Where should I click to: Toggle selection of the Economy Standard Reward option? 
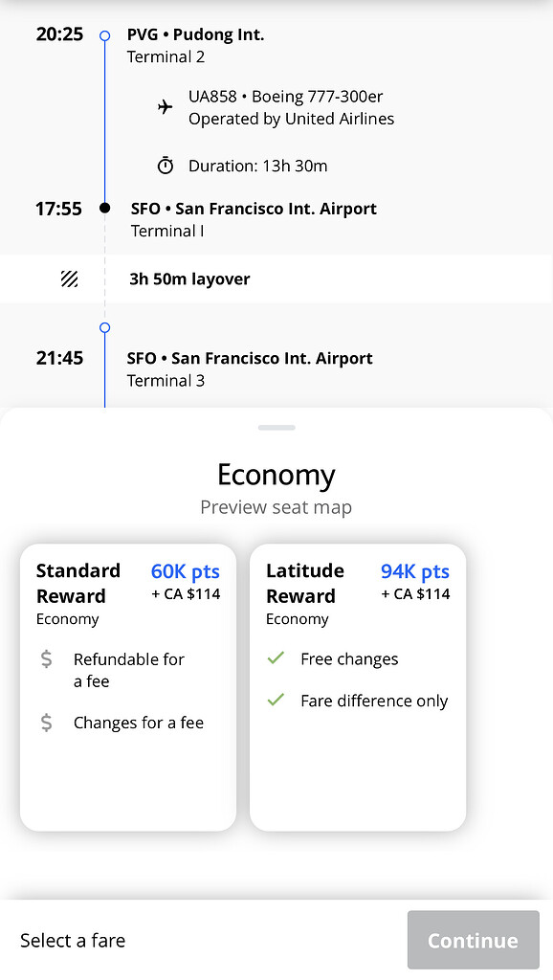click(x=127, y=686)
